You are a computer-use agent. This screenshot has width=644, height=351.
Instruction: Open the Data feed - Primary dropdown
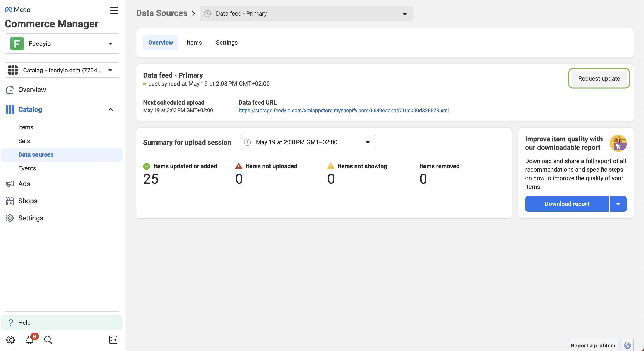coord(306,13)
